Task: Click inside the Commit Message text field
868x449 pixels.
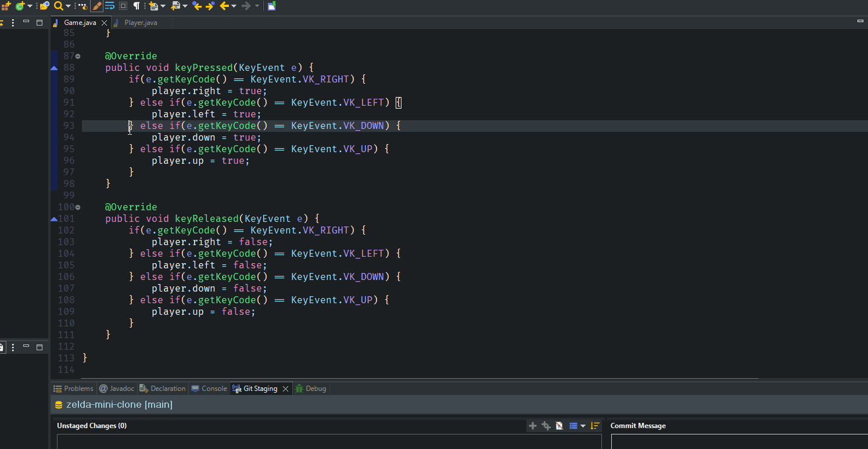Action: tap(740, 441)
